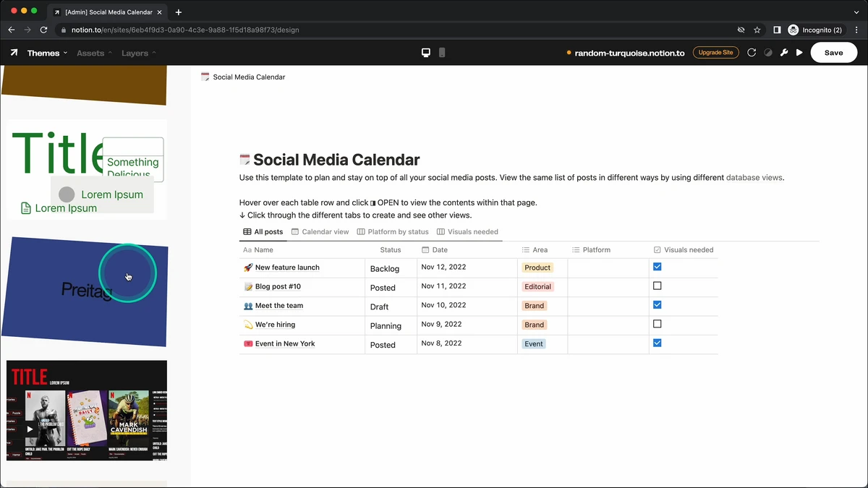Switch to Calendar view tab
The image size is (868, 488).
pos(320,232)
